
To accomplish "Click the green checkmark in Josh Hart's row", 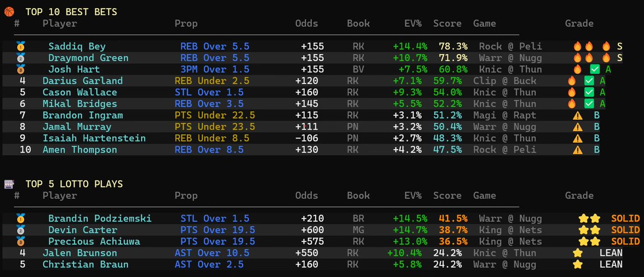I will point(595,69).
